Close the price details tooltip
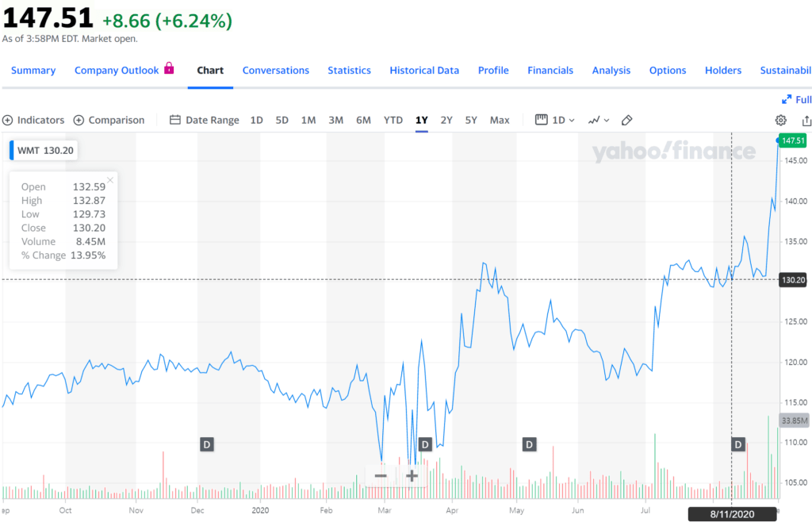The width and height of the screenshot is (812, 526). 110,180
